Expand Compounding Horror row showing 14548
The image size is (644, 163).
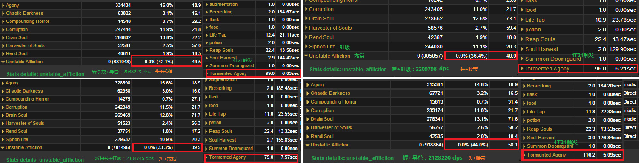3,21
